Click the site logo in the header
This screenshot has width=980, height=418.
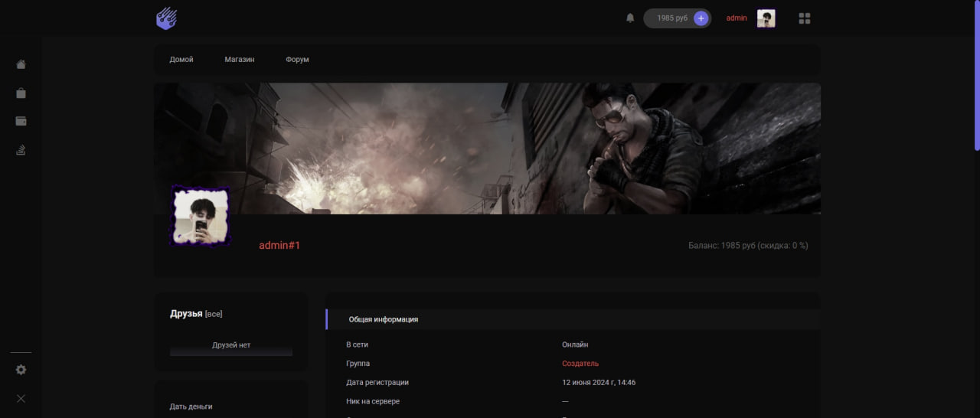[166, 18]
